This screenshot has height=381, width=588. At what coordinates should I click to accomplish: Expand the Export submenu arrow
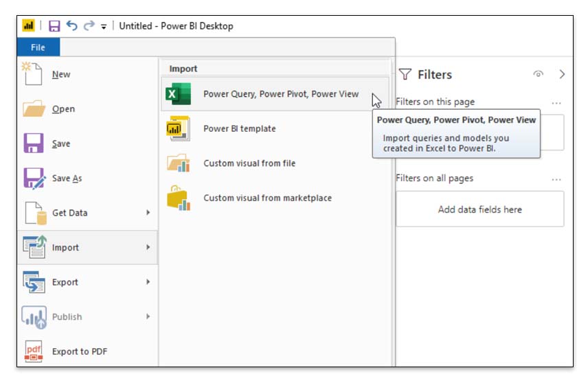point(148,281)
